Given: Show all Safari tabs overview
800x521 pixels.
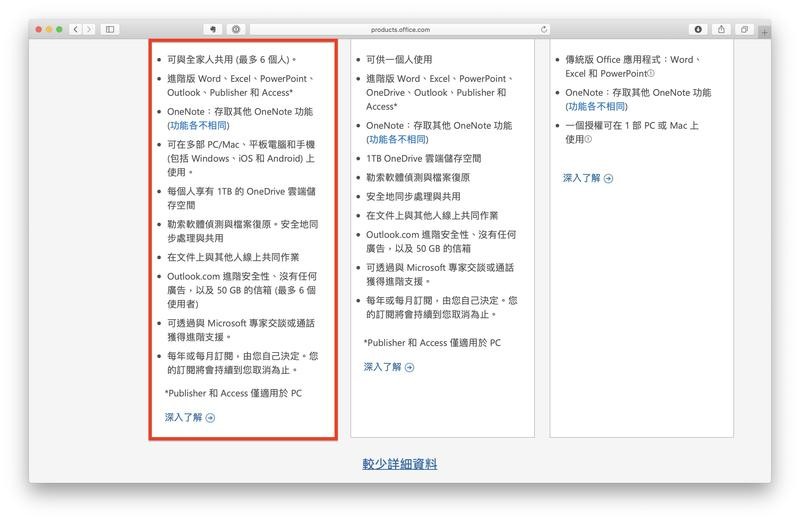Looking at the screenshot, I should (744, 29).
